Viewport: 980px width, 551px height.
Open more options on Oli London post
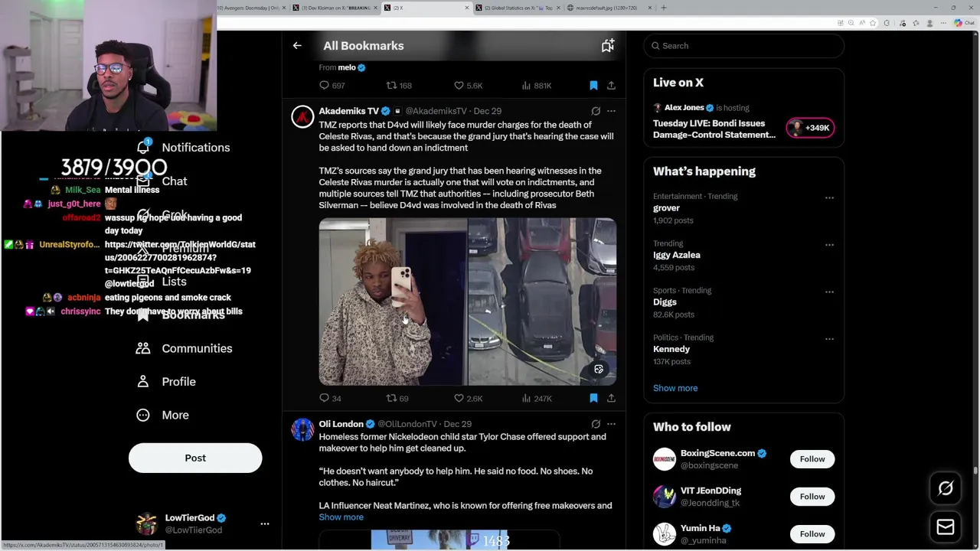click(611, 424)
